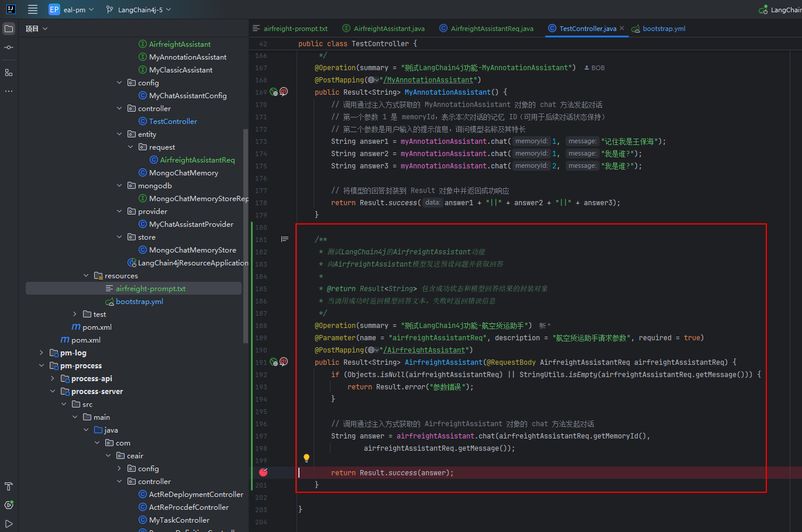Click the BOB author inlay hint
The image size is (802, 532).
point(594,68)
